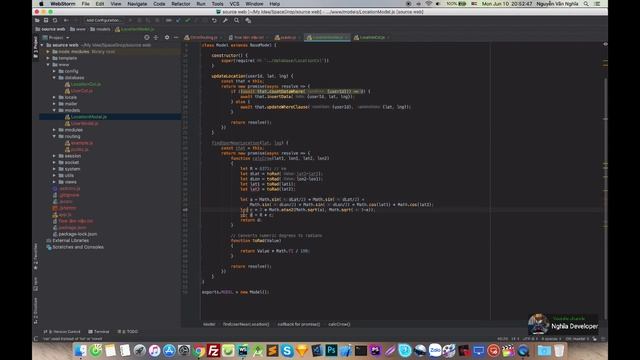
Task: Open Sketch from the Dock
Action: [302, 351]
